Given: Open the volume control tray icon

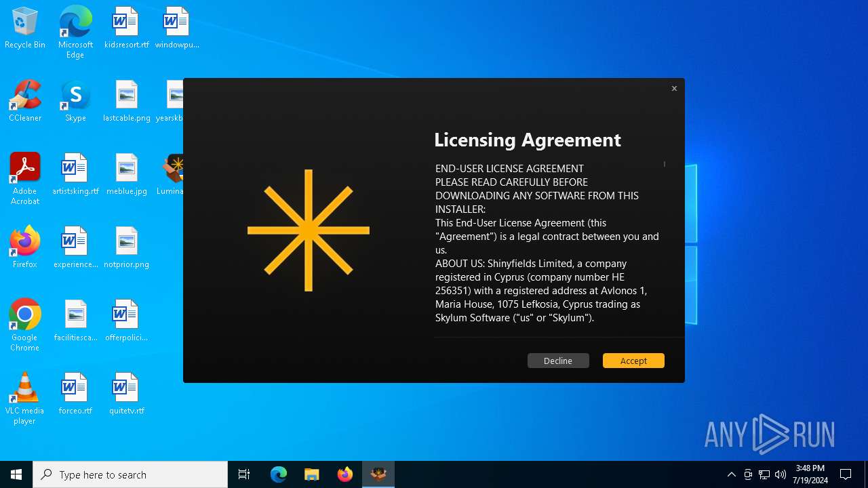Looking at the screenshot, I should pyautogui.click(x=781, y=474).
